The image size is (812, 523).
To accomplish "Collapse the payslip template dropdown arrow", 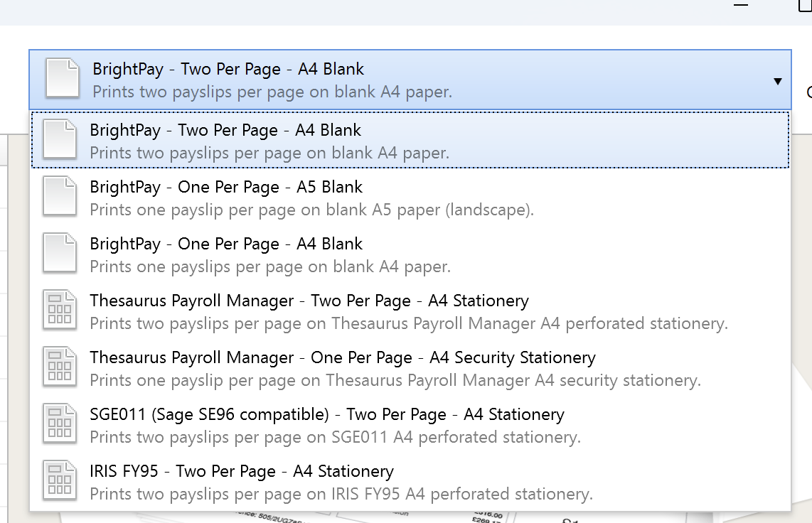I will 777,81.
